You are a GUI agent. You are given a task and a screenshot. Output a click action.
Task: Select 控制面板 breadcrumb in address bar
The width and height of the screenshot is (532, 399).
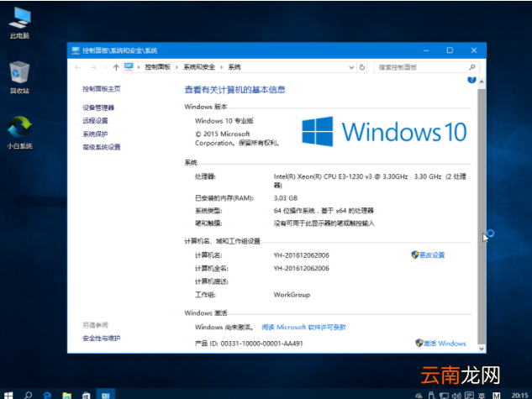(158, 67)
